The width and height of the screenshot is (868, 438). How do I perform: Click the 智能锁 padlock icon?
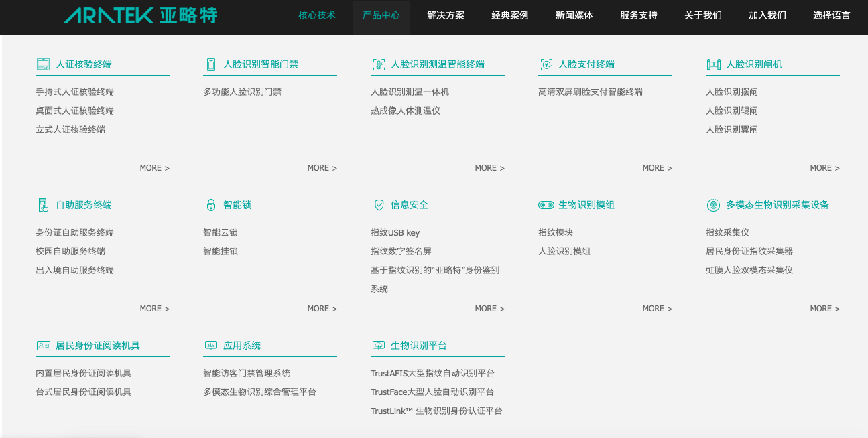[x=210, y=205]
